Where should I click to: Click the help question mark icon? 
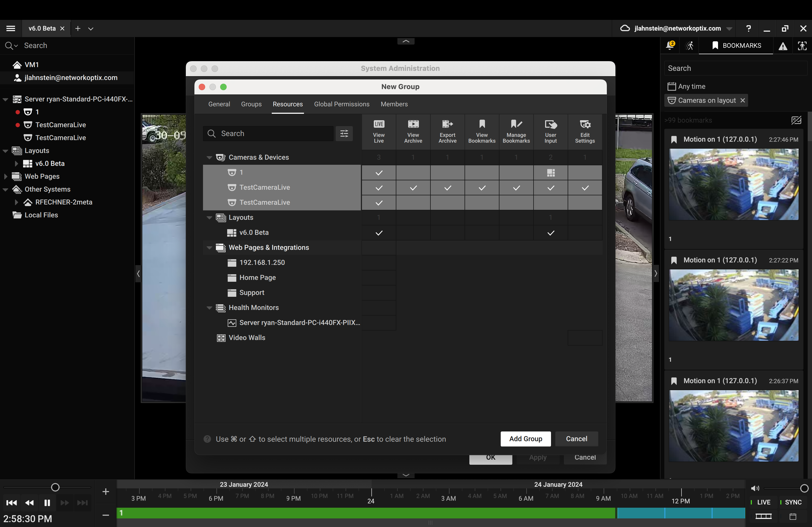click(x=749, y=28)
